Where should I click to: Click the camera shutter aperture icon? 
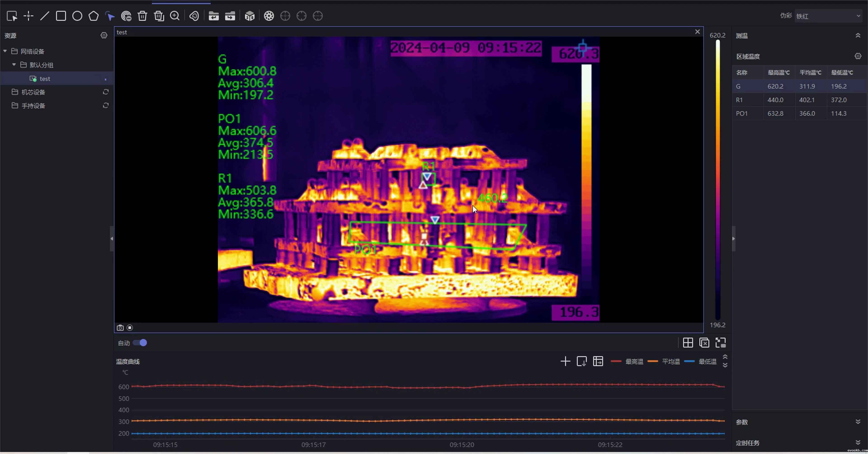point(269,16)
